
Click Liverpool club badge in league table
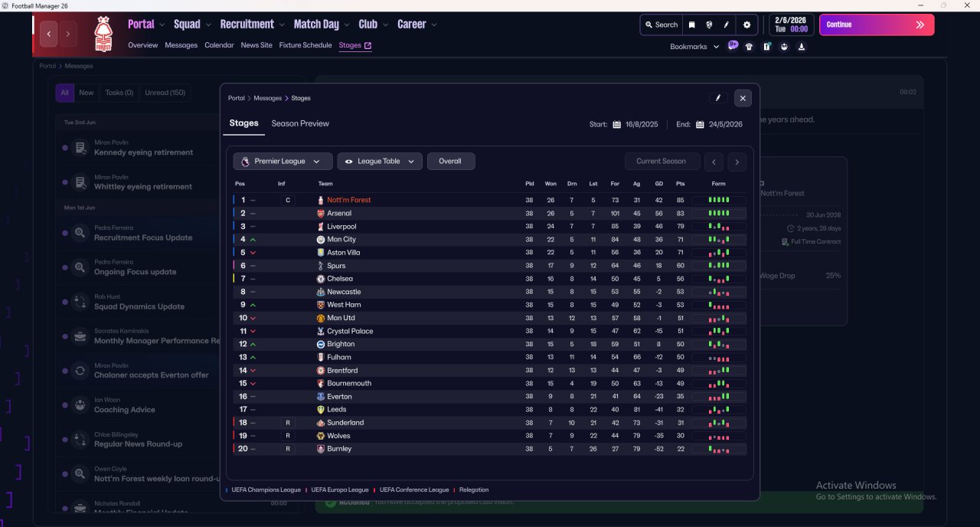click(x=321, y=227)
